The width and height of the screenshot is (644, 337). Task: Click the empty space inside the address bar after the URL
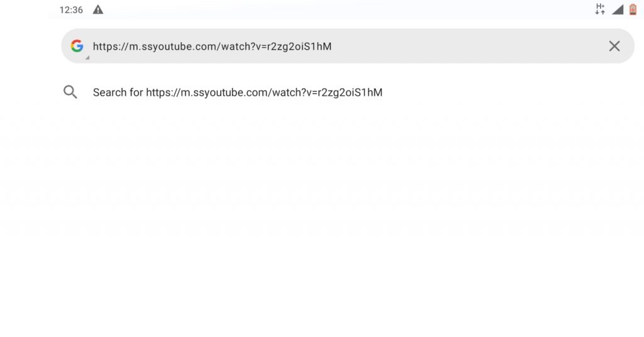(468, 46)
